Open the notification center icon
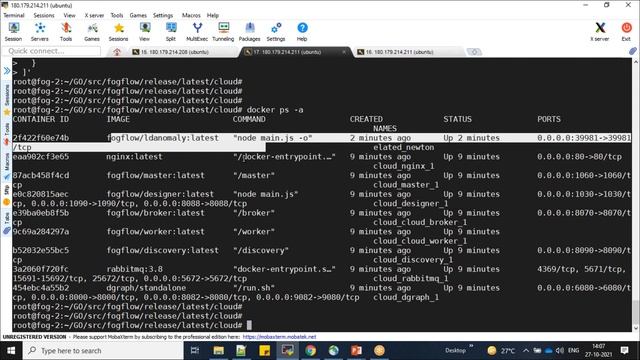 (x=624, y=351)
